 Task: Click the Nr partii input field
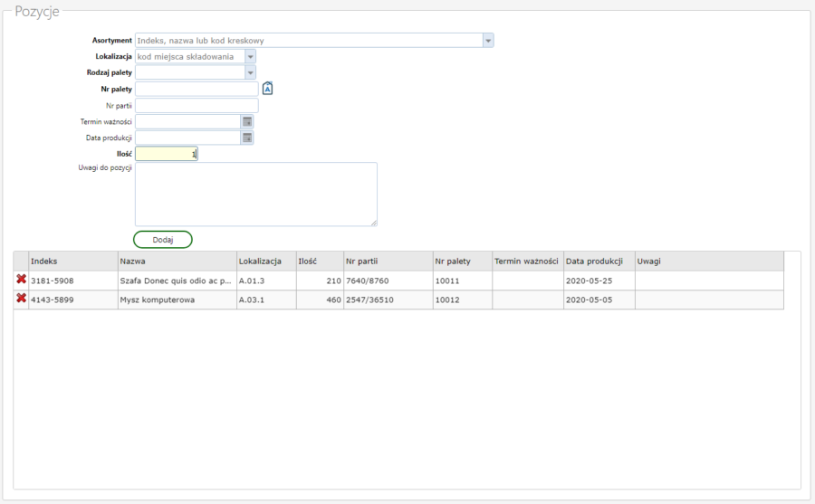pos(197,106)
